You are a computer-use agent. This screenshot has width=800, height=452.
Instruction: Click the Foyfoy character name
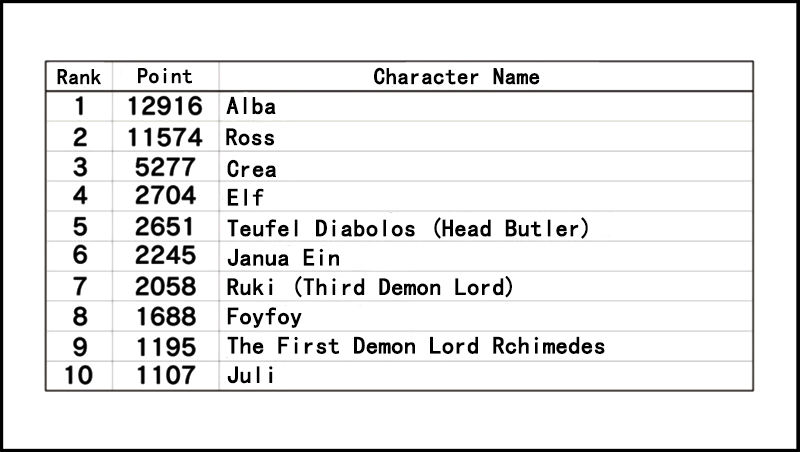(264, 318)
